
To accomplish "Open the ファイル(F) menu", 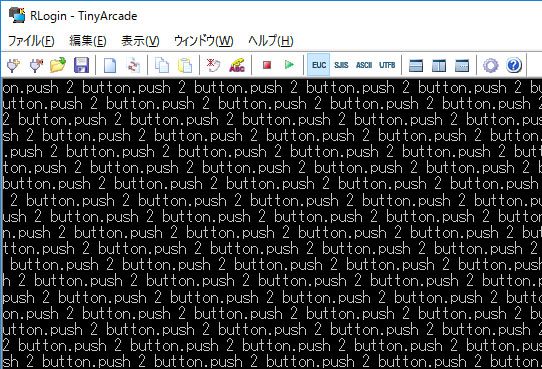I will (x=31, y=41).
